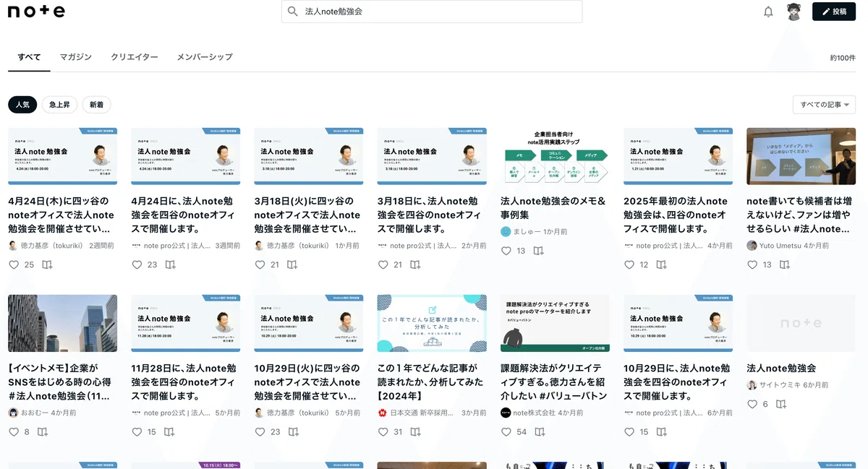Image resolution: width=868 pixels, height=469 pixels.
Task: Bookmark the 3月18日に note pro公式 article
Action: pyautogui.click(x=416, y=264)
